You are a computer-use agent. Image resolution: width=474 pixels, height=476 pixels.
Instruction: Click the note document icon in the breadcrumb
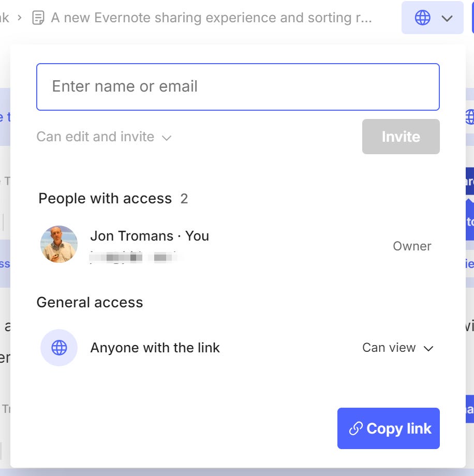pos(37,17)
